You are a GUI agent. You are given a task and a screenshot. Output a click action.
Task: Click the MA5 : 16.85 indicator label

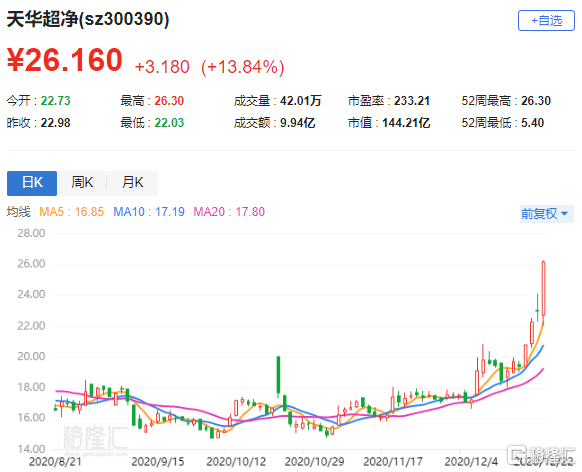[71, 212]
